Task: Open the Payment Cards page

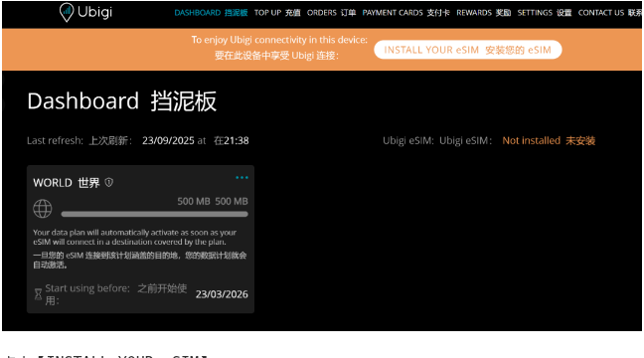Action: click(x=405, y=13)
